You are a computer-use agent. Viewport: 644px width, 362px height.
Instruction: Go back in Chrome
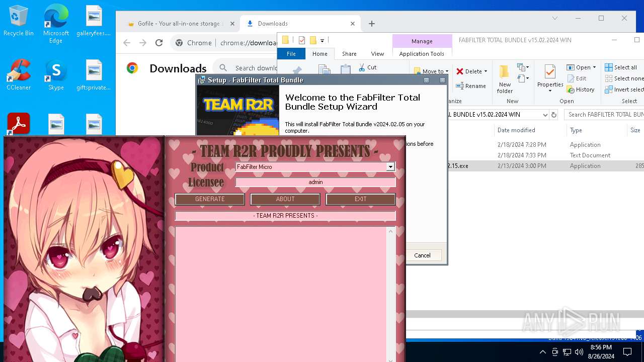pyautogui.click(x=127, y=43)
